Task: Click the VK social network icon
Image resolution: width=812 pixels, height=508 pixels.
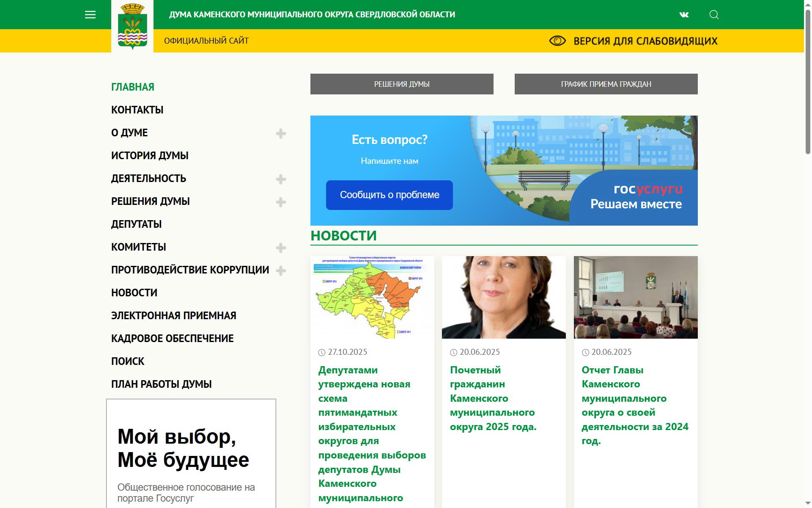Action: [x=684, y=15]
